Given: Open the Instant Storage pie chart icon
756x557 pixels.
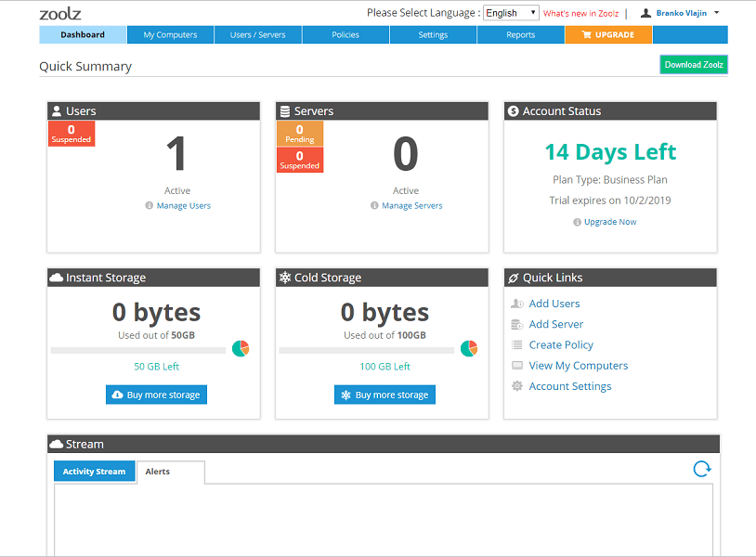Looking at the screenshot, I should pyautogui.click(x=241, y=348).
